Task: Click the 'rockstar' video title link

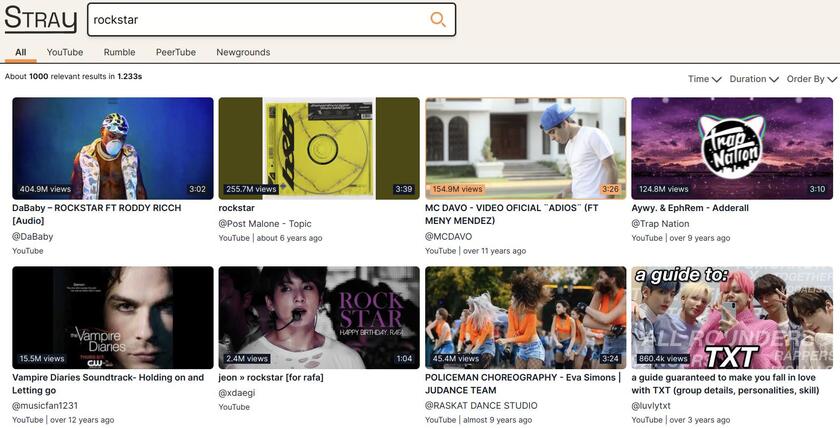Action: click(x=236, y=208)
